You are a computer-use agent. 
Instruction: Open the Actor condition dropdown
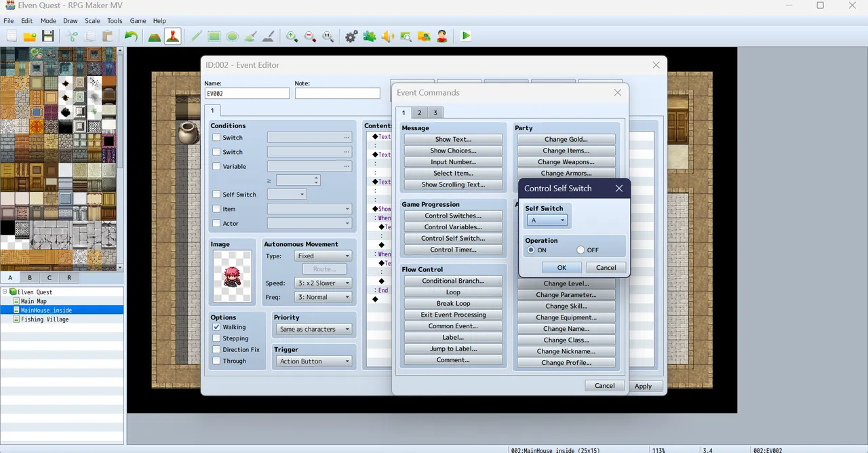tap(309, 223)
